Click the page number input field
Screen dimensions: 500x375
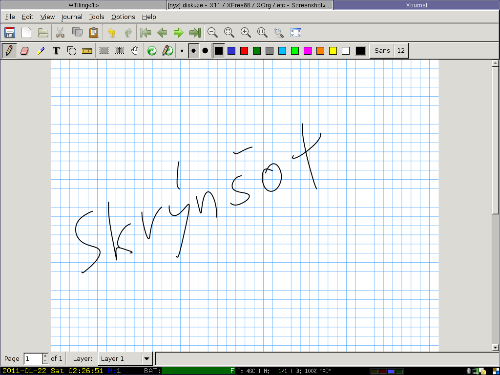click(33, 359)
